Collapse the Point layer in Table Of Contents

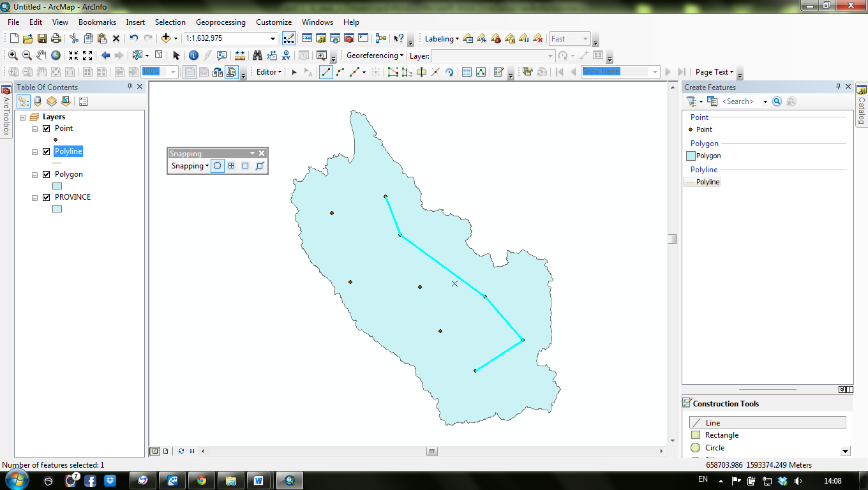[x=36, y=128]
